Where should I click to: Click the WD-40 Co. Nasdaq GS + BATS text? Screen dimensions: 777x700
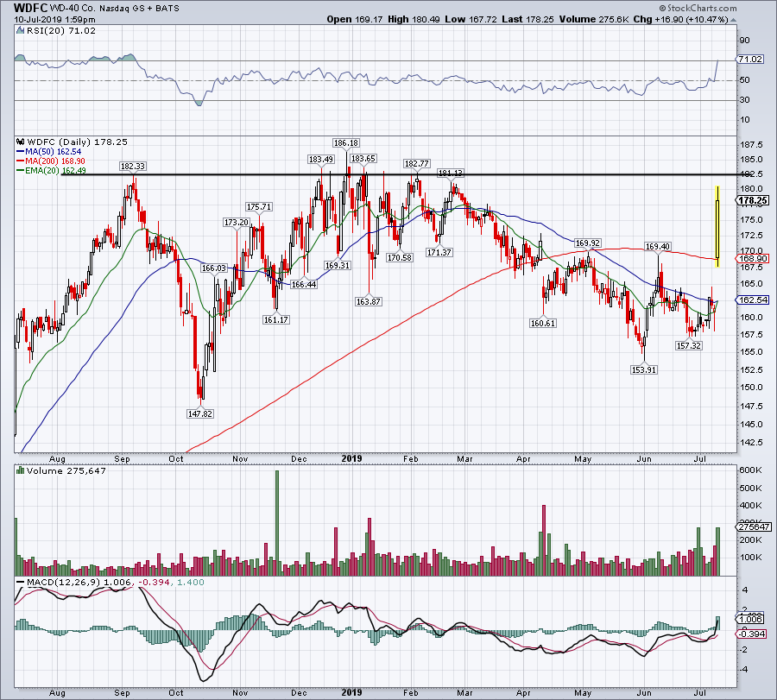[x=115, y=9]
